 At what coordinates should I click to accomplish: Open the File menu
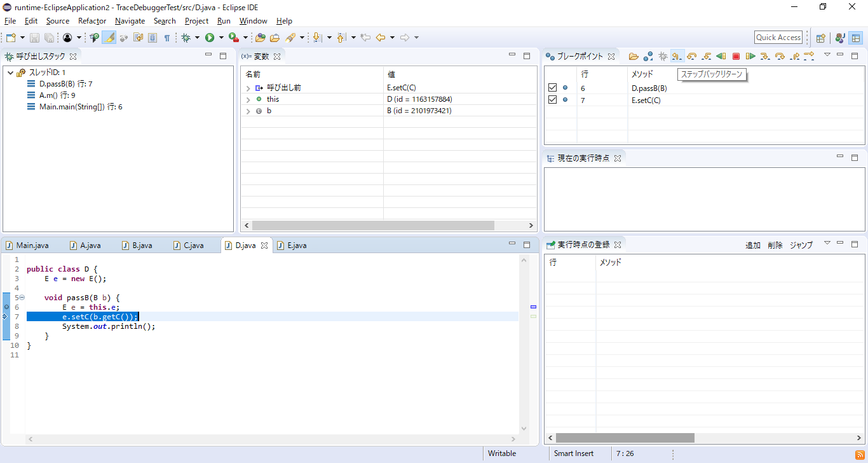[x=10, y=21]
